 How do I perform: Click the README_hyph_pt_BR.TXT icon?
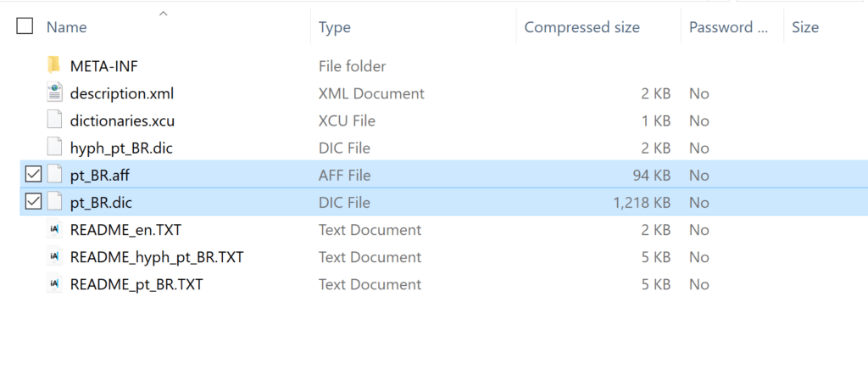(53, 256)
